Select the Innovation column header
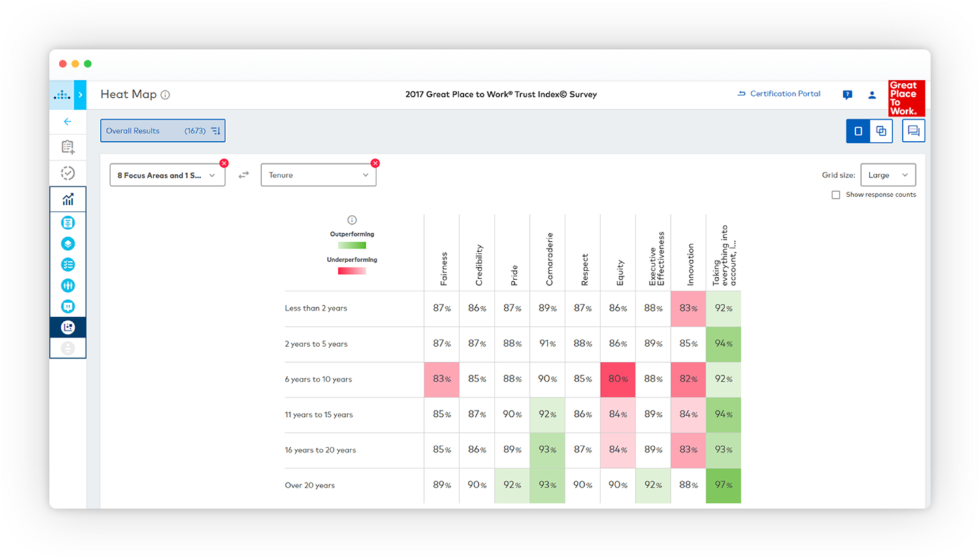980x558 pixels. pos(691,265)
